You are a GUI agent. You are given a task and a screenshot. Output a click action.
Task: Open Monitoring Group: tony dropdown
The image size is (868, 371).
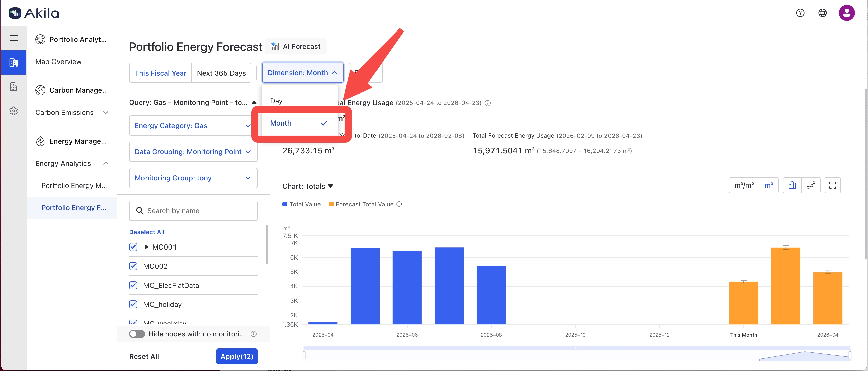pyautogui.click(x=193, y=178)
